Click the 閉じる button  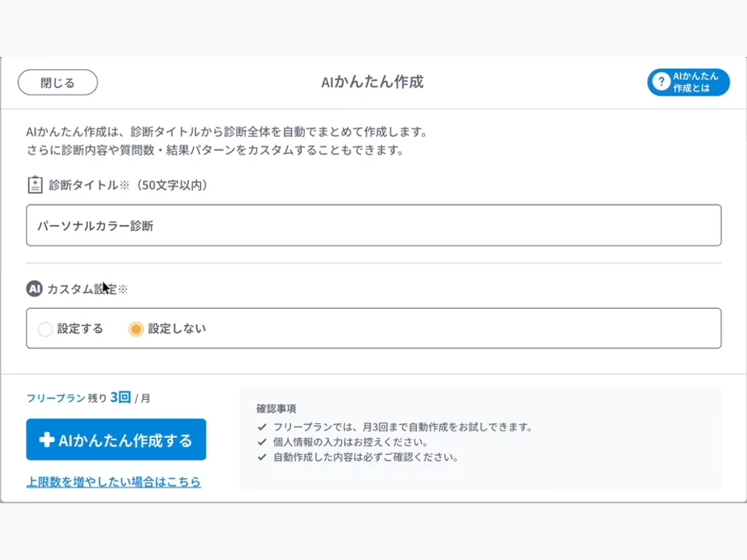[x=58, y=82]
